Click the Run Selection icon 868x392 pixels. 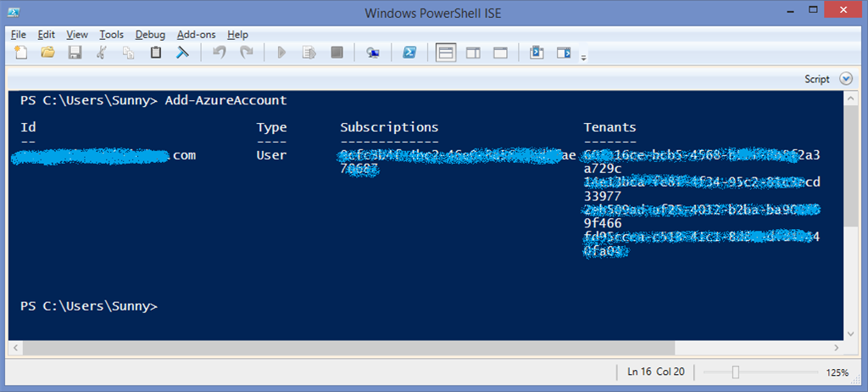pos(309,53)
